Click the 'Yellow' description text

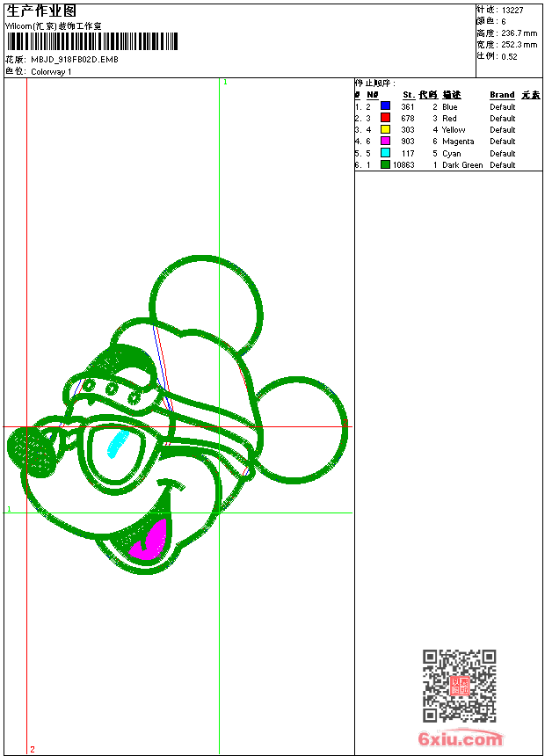click(454, 130)
